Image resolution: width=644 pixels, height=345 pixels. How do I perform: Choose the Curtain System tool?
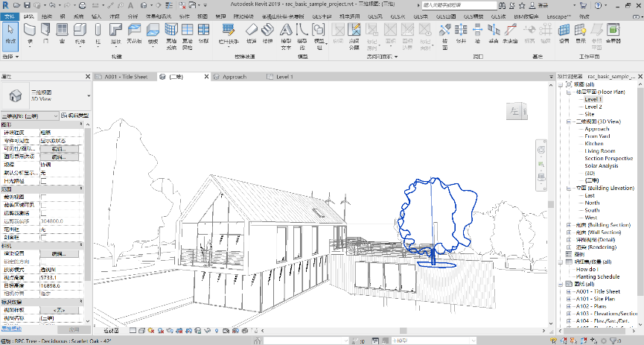pyautogui.click(x=171, y=37)
